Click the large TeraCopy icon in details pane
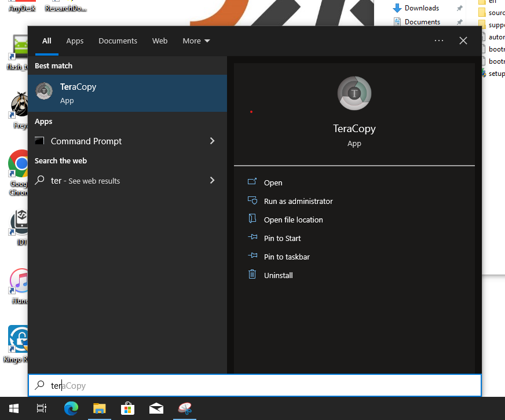This screenshot has width=505, height=420. click(x=354, y=93)
